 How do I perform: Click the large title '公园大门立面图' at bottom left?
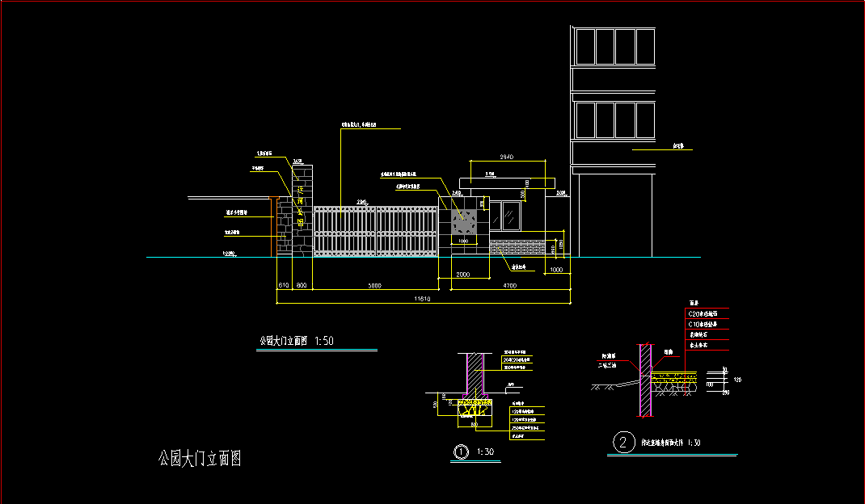(200, 458)
